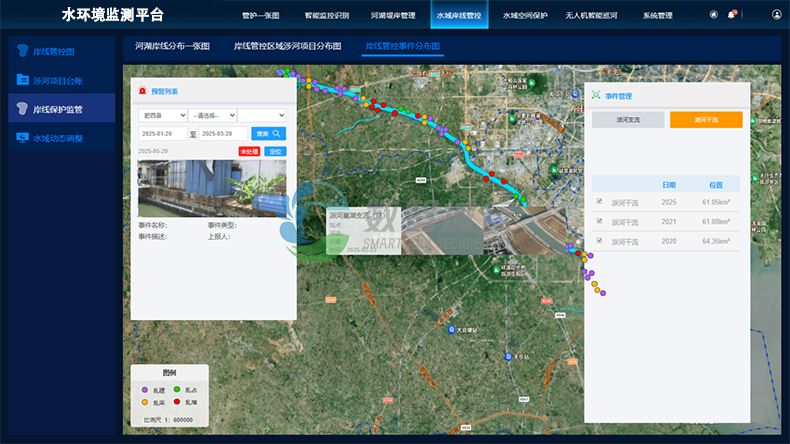This screenshot has height=444, width=790.
Task: Open the --请选择-- dropdown
Action: [x=212, y=115]
